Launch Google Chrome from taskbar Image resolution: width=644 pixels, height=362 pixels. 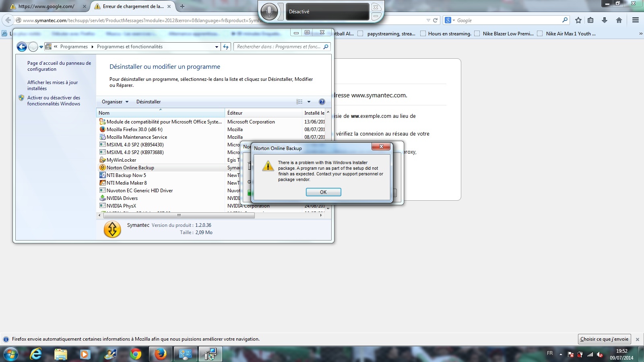(x=136, y=354)
